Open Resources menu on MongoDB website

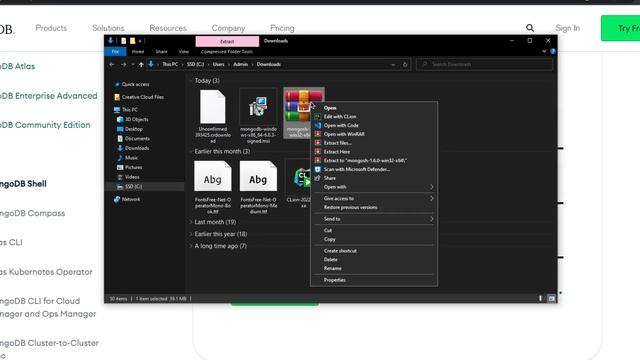pyautogui.click(x=168, y=28)
